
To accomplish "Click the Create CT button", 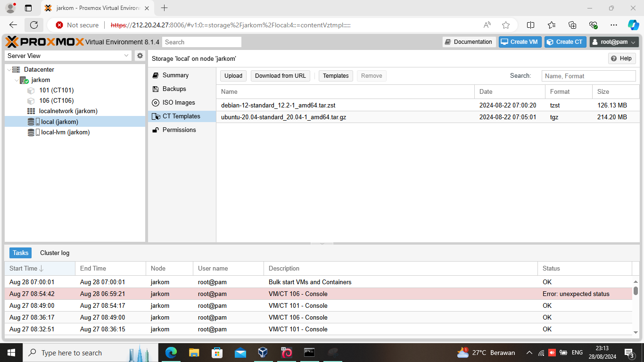I will click(565, 42).
